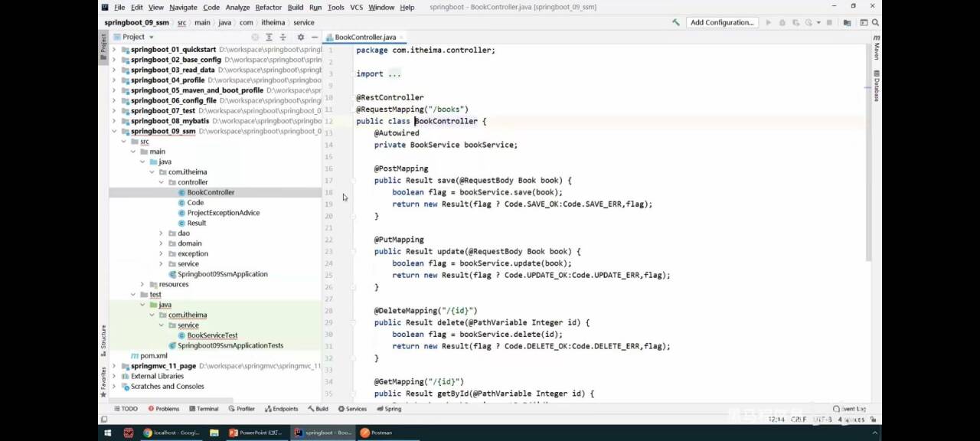Open the Database side tool window
Screen dimensions: 980x441
877,87
